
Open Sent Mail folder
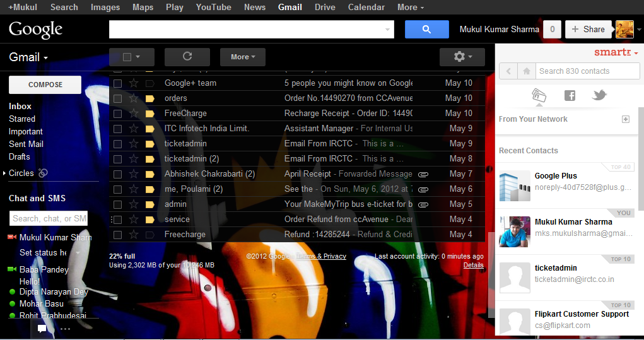26,144
